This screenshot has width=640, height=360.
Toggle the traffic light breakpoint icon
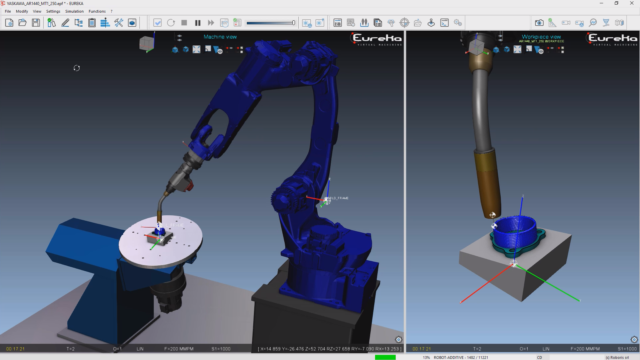pos(237,23)
